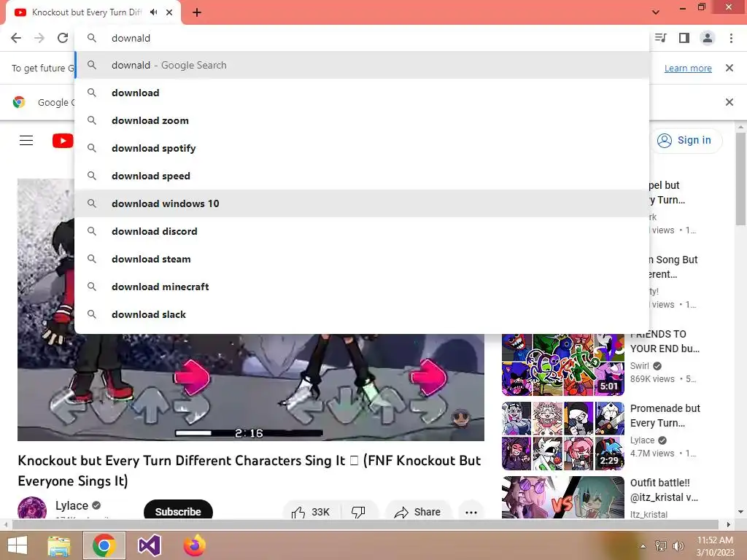Click 'Itz_kristal' channel name
The height and width of the screenshot is (560, 747).
(x=649, y=515)
